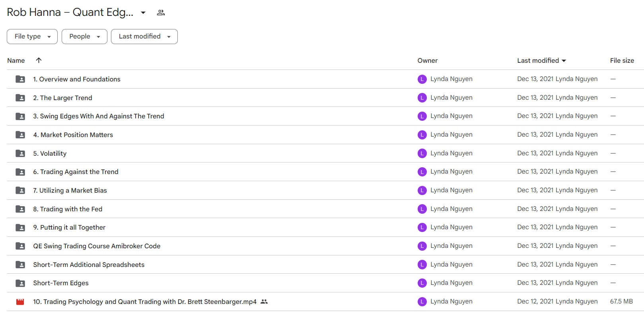Click Dec 12, 2021 date on the mp4 row

(535, 301)
